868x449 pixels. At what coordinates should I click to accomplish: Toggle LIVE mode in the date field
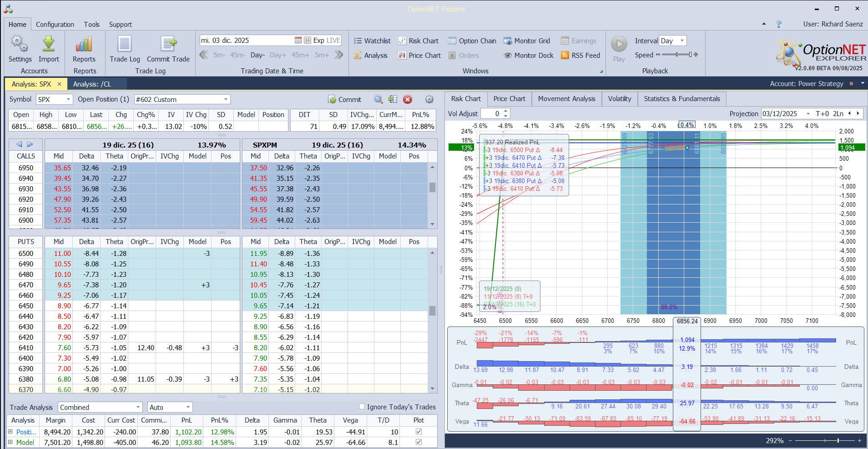tap(333, 41)
